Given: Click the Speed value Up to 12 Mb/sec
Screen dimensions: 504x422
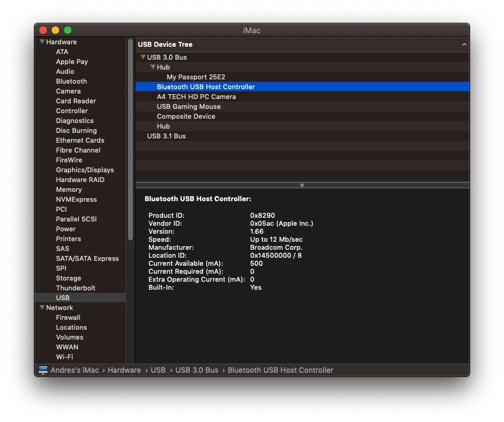Looking at the screenshot, I should 276,239.
